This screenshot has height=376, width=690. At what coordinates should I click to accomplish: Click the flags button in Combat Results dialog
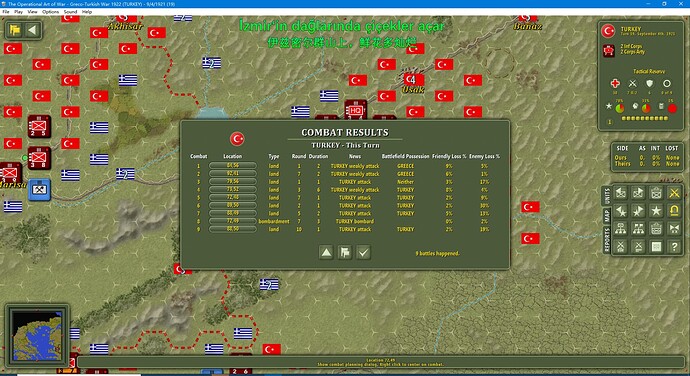coord(345,252)
